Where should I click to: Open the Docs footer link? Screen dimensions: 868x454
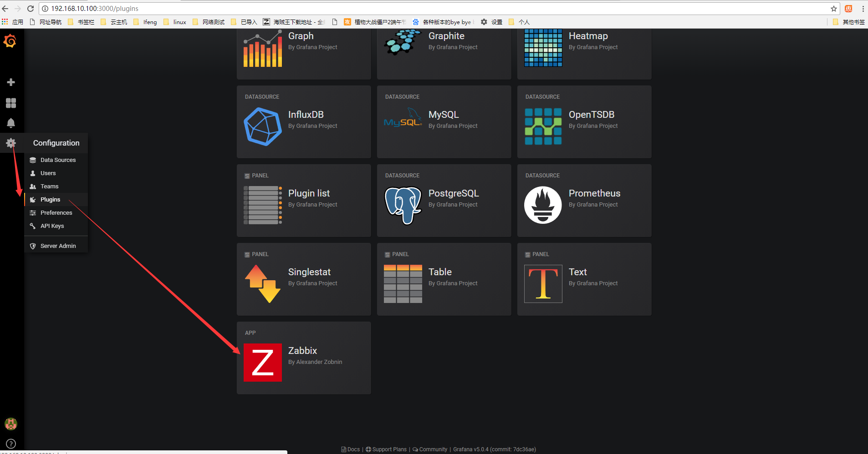[x=351, y=449]
